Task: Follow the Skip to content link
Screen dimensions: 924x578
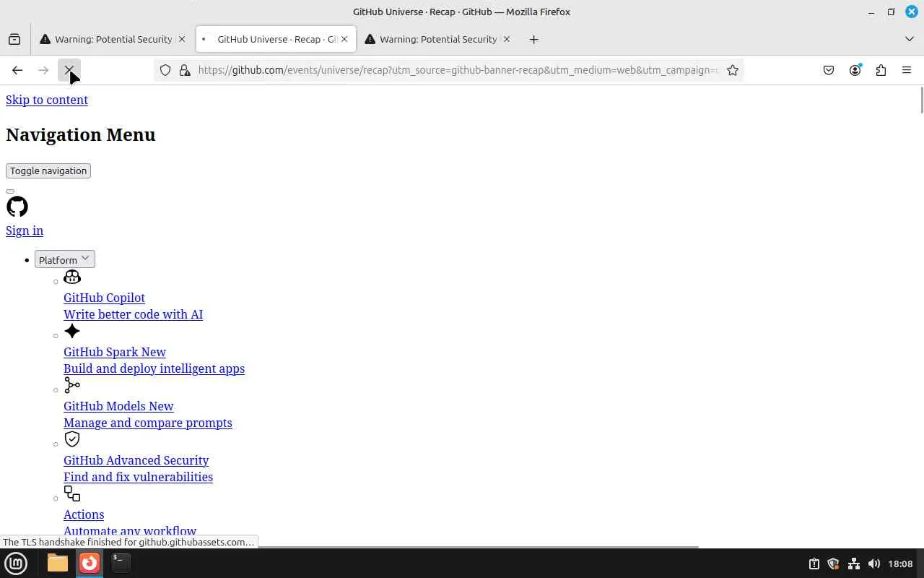Action: point(47,100)
